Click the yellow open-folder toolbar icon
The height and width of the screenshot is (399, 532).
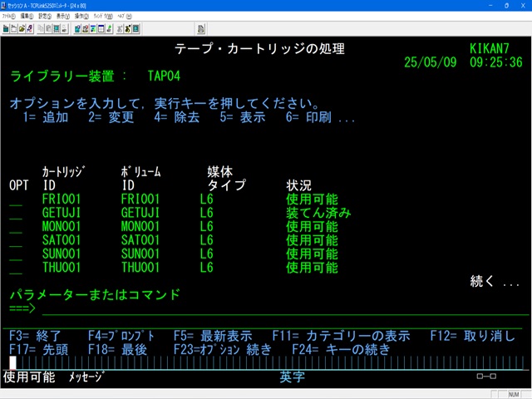pyautogui.click(x=22, y=29)
